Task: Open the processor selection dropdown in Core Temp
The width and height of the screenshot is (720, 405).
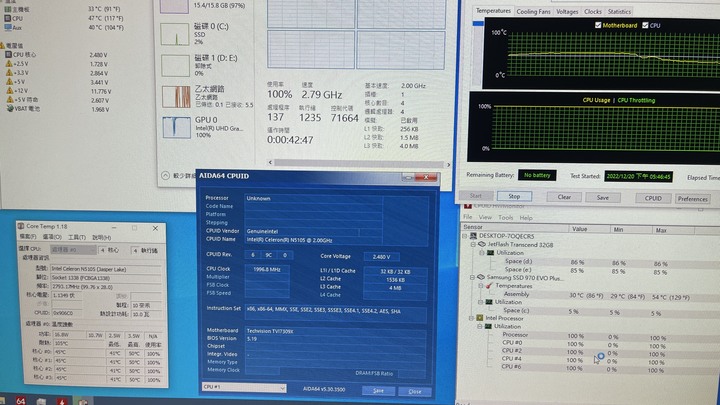Action: pyautogui.click(x=73, y=250)
